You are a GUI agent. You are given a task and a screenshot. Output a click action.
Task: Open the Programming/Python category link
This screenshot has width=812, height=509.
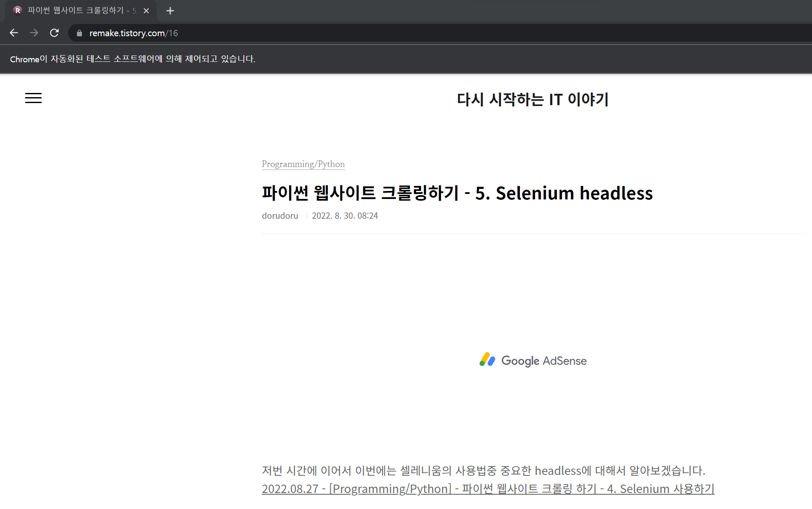tap(303, 164)
